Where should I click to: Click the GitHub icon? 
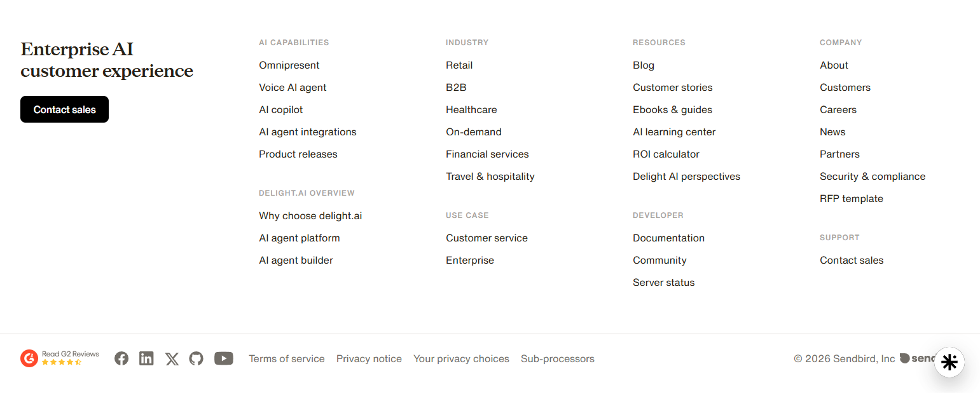(x=196, y=358)
